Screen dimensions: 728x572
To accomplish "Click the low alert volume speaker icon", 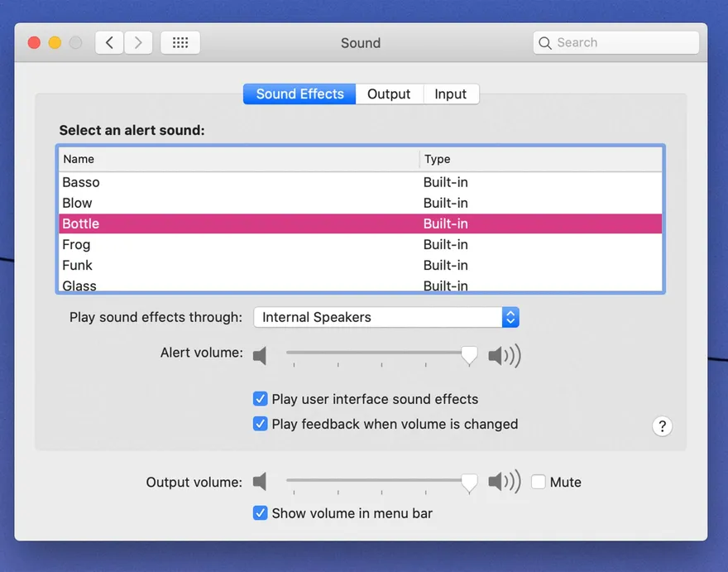I will [261, 356].
